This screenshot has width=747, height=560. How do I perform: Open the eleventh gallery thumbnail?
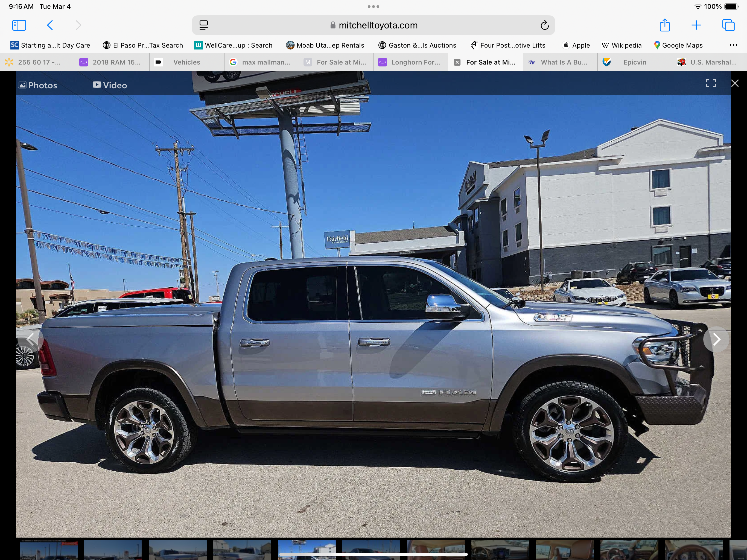[x=694, y=550]
